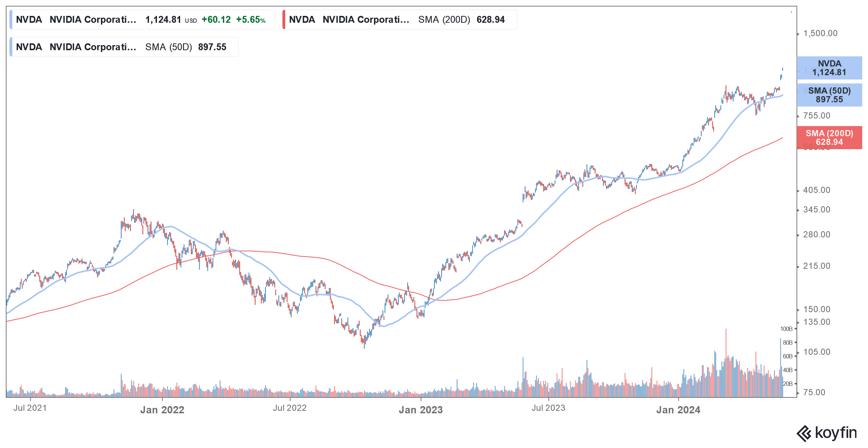Viewport: 868px width, 448px height.
Task: Click the 280.00 price axis tick
Action: [x=817, y=234]
